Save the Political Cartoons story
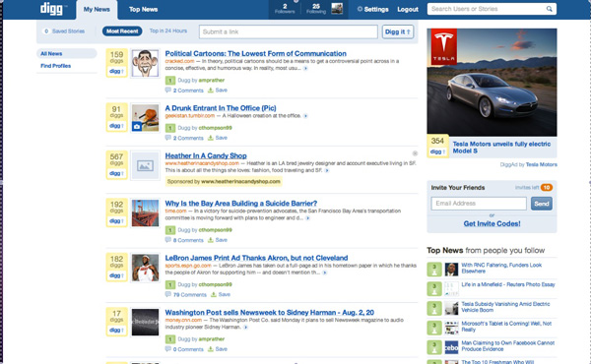Screen dimensions: 591x364 coord(218,91)
